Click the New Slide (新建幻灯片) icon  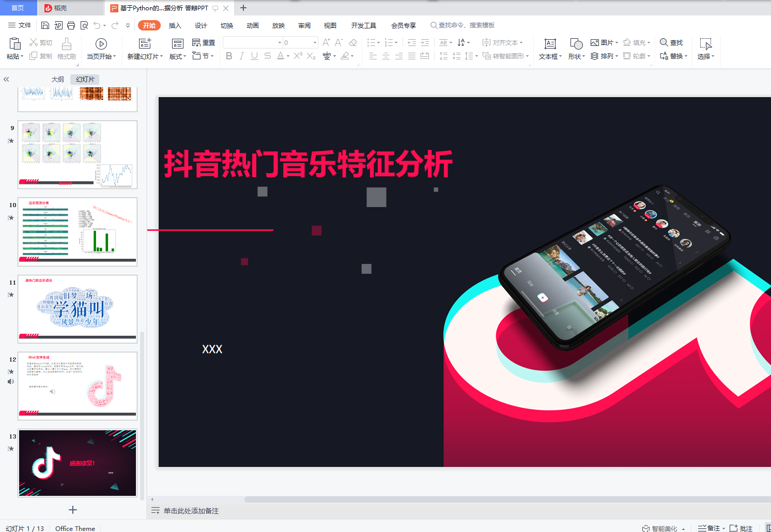click(x=145, y=43)
